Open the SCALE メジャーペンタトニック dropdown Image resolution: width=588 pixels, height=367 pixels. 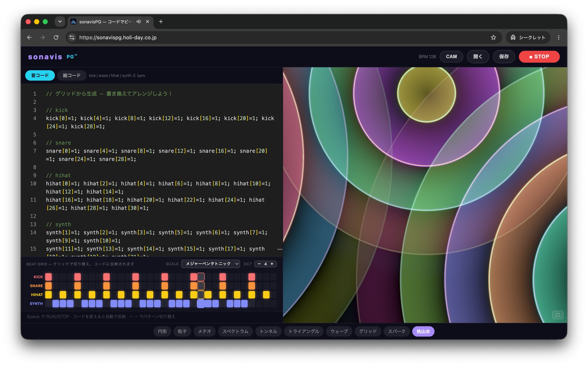pos(210,264)
